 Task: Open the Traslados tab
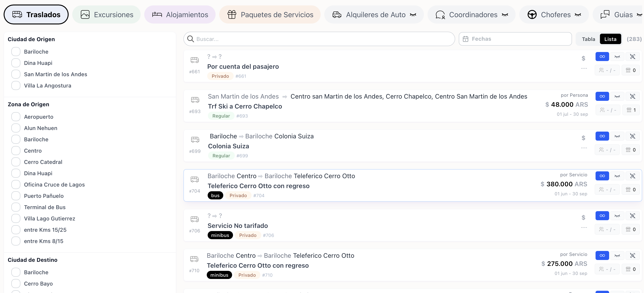pyautogui.click(x=36, y=14)
